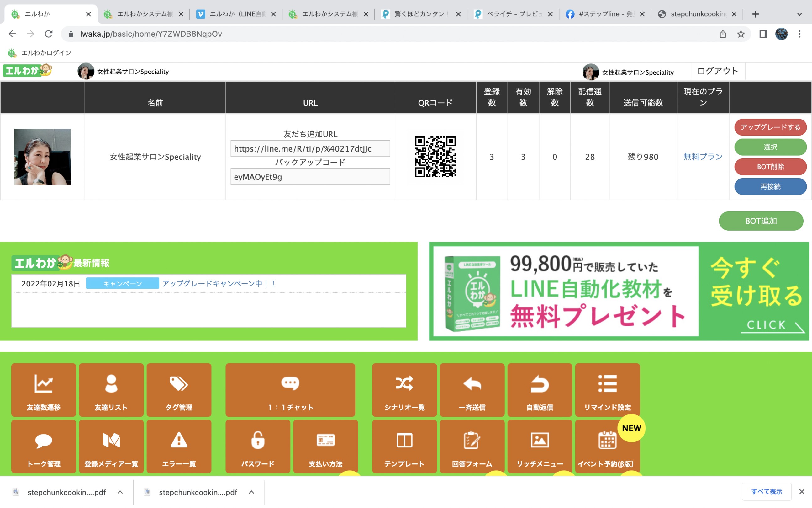Open the 一斉送信 broadcast send tile
Viewport: 812px width, 508px height.
pyautogui.click(x=472, y=390)
